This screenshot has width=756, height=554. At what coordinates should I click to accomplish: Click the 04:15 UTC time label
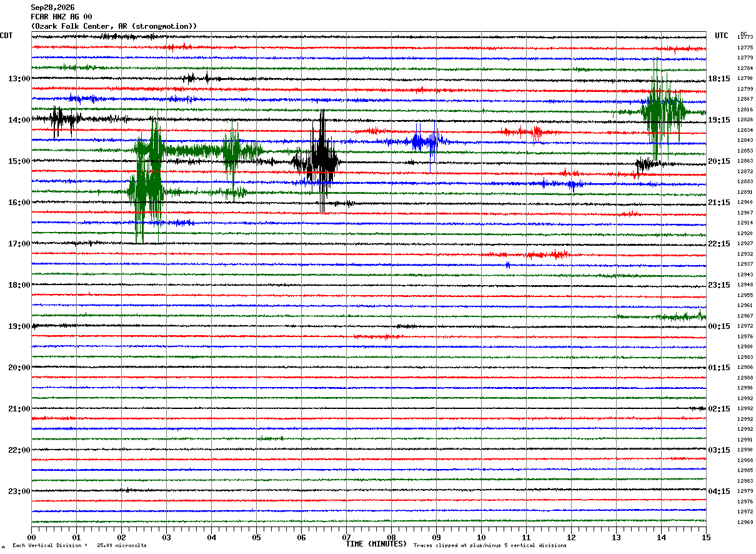pos(719,491)
